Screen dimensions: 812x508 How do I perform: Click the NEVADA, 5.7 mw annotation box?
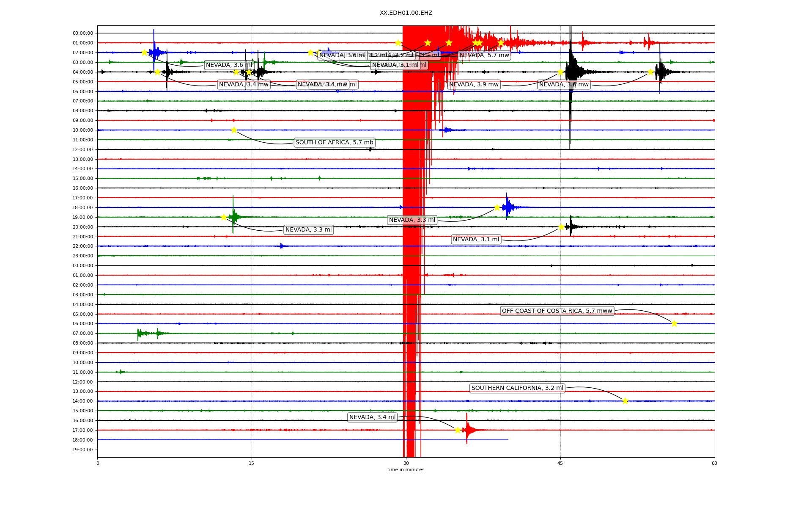(x=484, y=55)
